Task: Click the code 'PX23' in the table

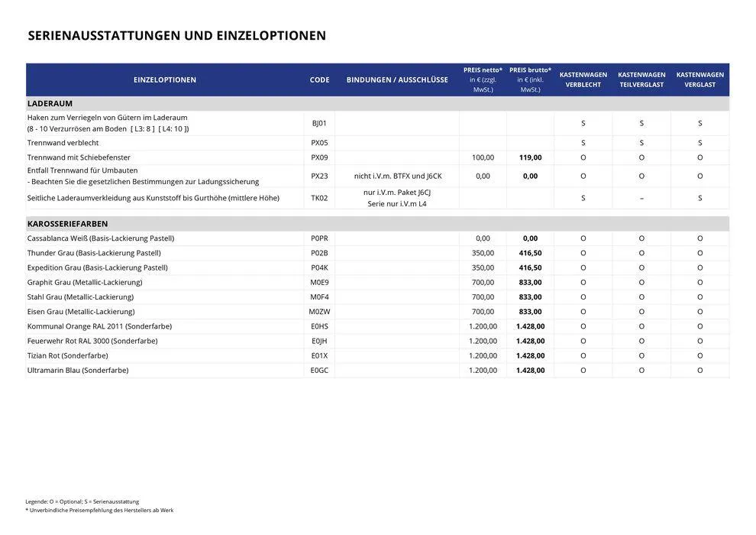Action: pos(319,176)
